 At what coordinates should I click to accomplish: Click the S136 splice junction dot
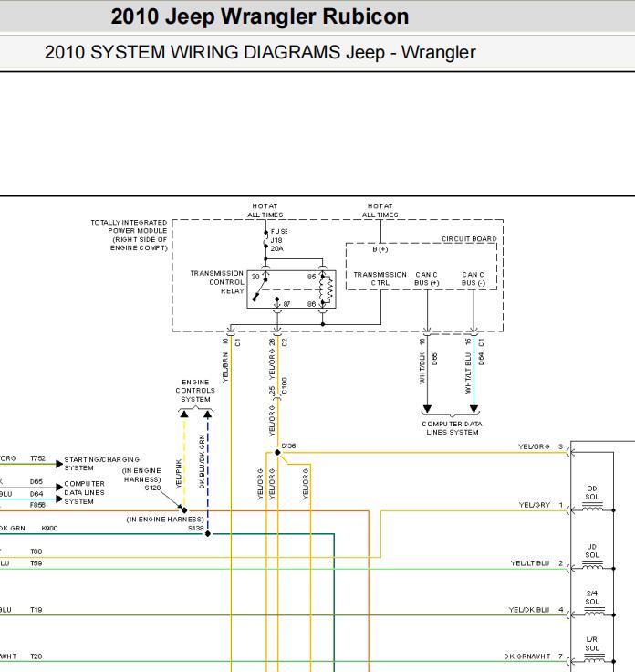coord(277,452)
